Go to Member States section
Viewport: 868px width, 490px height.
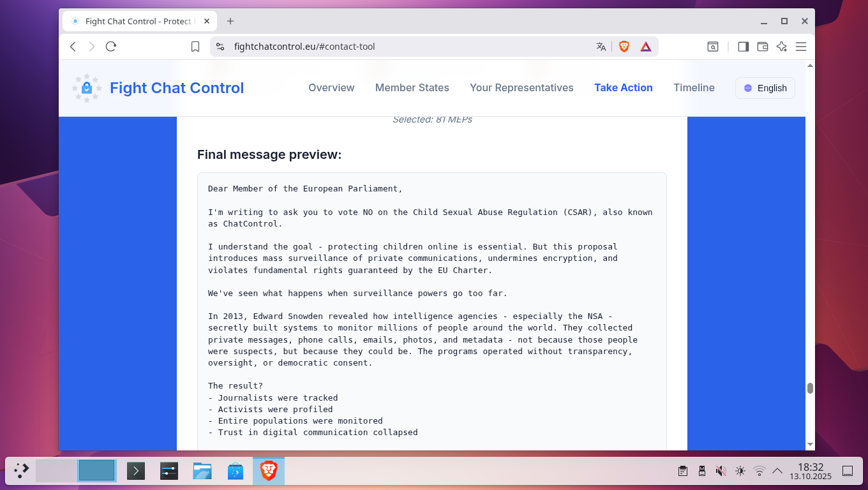pos(412,88)
